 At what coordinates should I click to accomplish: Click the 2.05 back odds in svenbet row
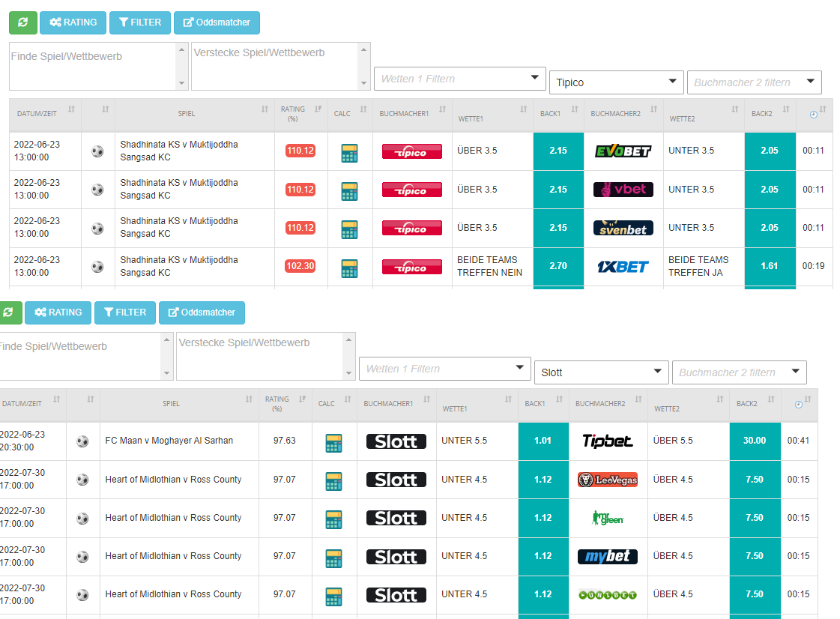click(x=770, y=228)
